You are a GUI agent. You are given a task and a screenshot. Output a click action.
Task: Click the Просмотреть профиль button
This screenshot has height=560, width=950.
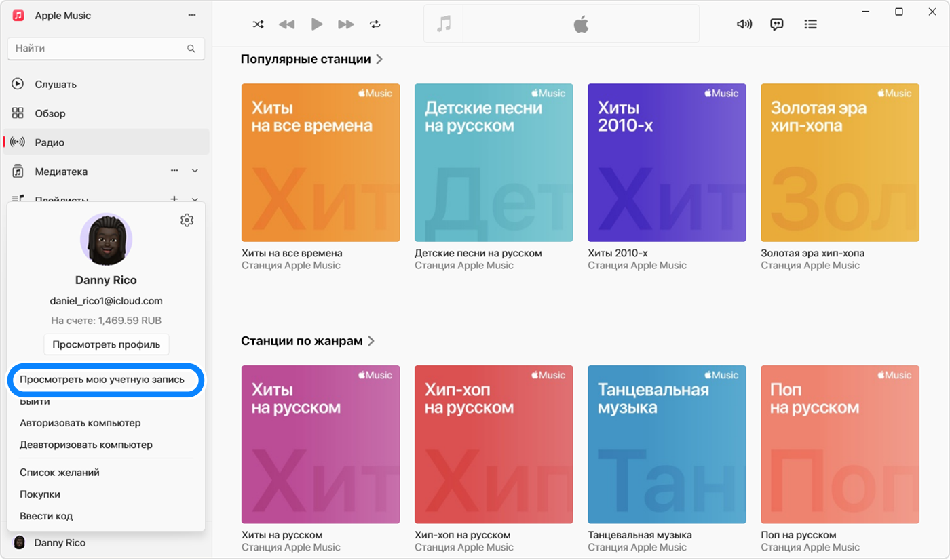click(x=106, y=344)
